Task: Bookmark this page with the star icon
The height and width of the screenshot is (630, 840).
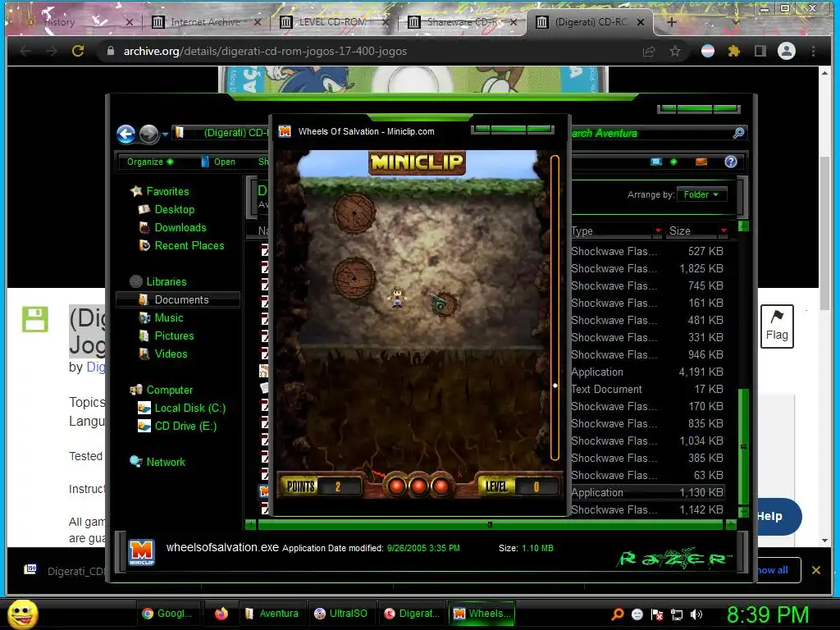Action: [675, 51]
